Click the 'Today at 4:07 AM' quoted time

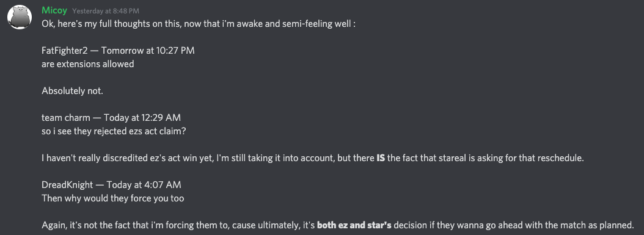144,185
